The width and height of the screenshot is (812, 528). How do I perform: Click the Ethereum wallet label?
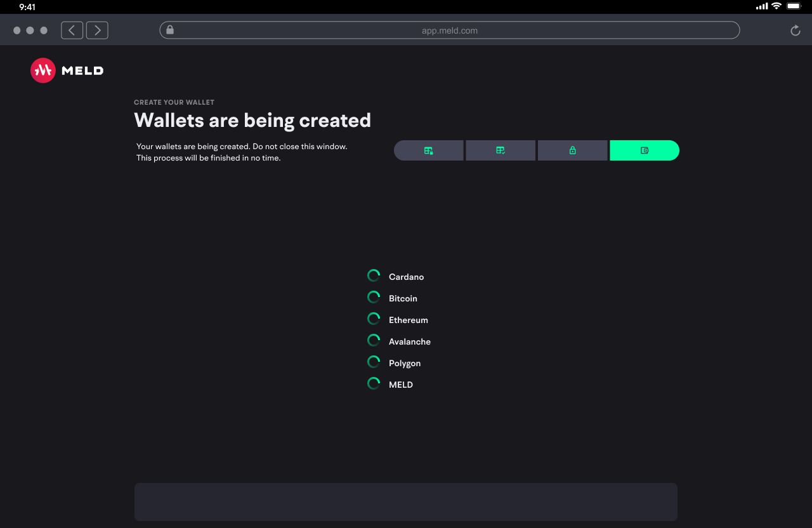pyautogui.click(x=409, y=320)
